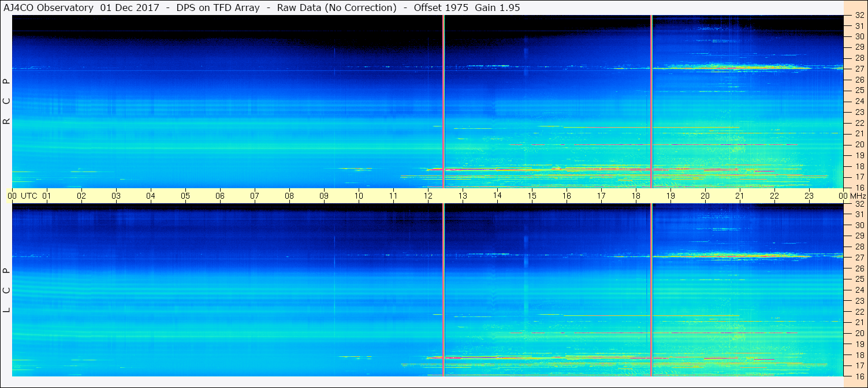
Task: Click the 00 UTC start time label
Action: pos(22,196)
